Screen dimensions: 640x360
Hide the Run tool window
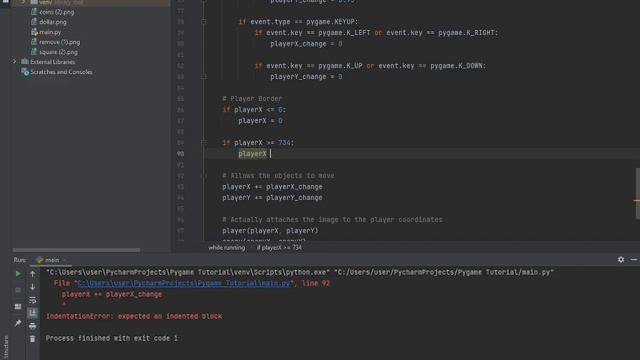coord(634,260)
